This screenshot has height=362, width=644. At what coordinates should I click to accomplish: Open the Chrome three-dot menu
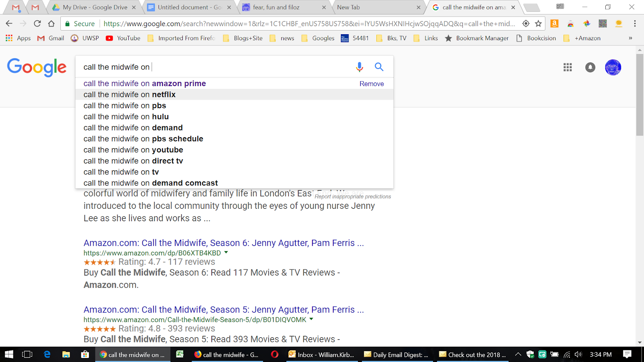635,24
